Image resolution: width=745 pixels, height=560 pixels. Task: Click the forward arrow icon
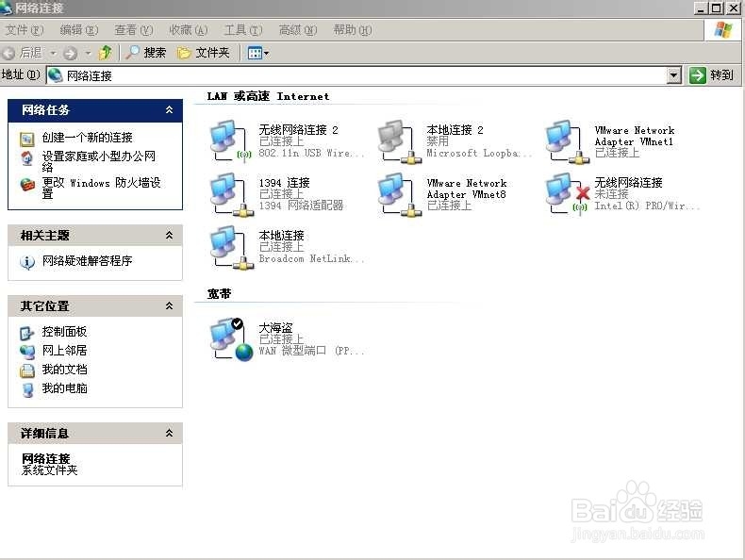point(71,53)
